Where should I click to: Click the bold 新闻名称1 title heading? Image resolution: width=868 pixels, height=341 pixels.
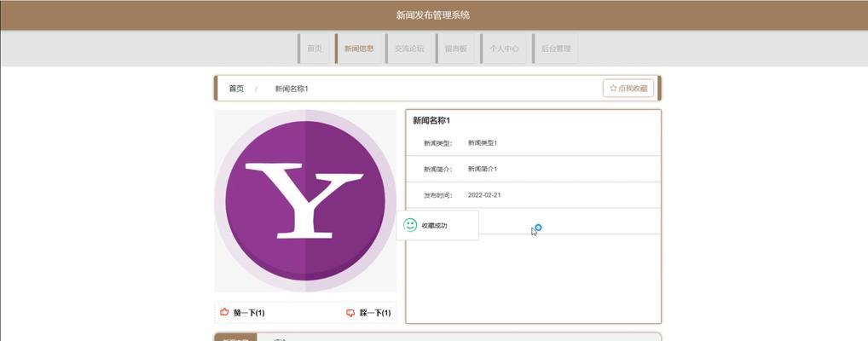pyautogui.click(x=431, y=120)
